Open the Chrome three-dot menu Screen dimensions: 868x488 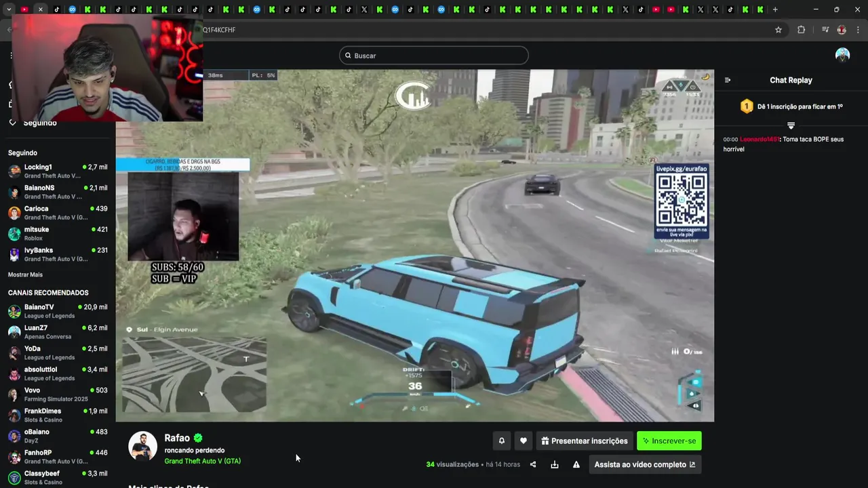859,30
